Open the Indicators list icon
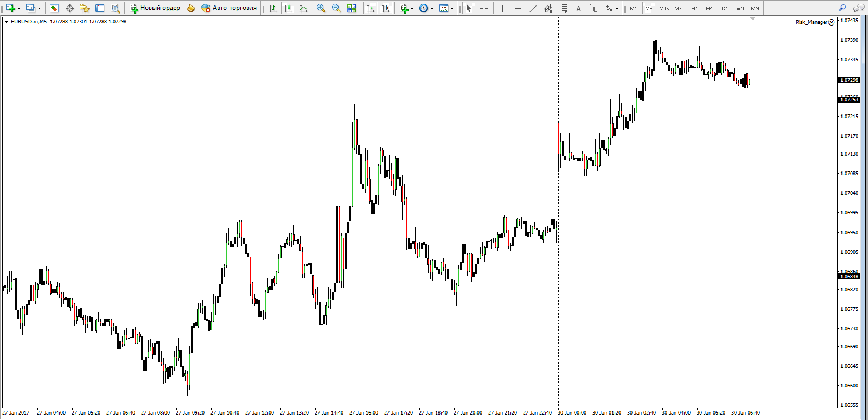This screenshot has width=868, height=420. tap(404, 8)
